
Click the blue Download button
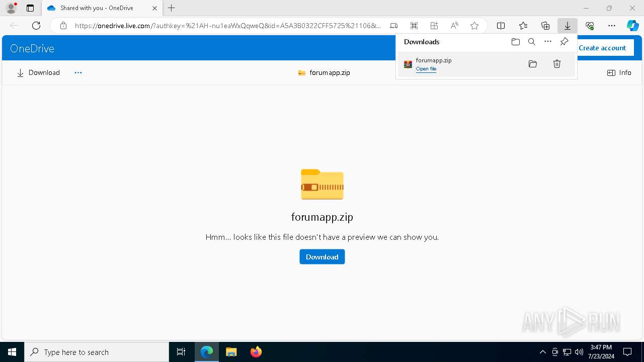(x=322, y=256)
